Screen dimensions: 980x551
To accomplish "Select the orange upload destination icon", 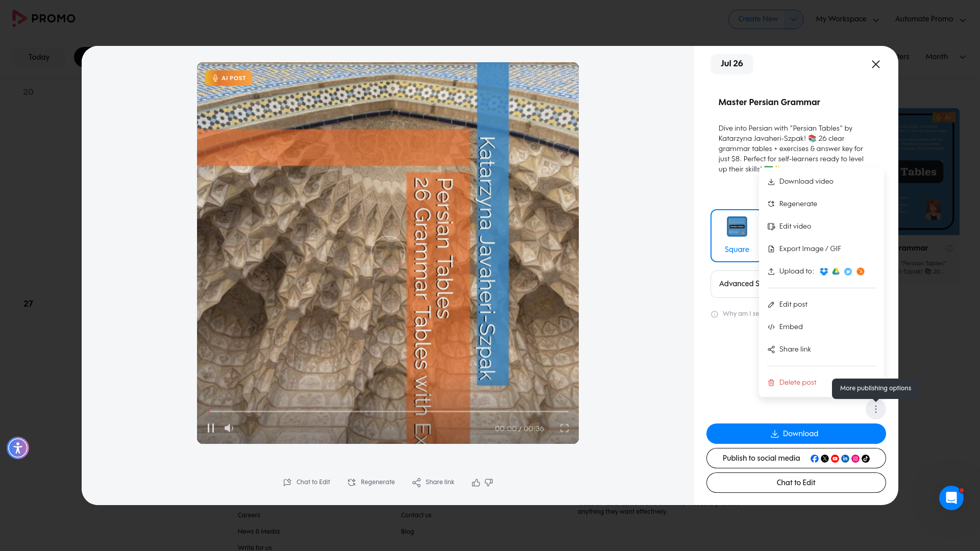I will 861,271.
